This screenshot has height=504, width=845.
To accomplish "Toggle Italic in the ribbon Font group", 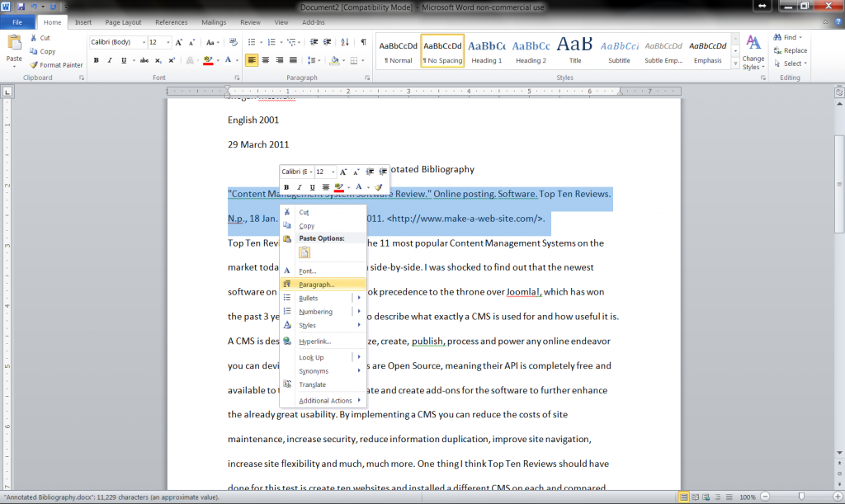I will coord(109,60).
